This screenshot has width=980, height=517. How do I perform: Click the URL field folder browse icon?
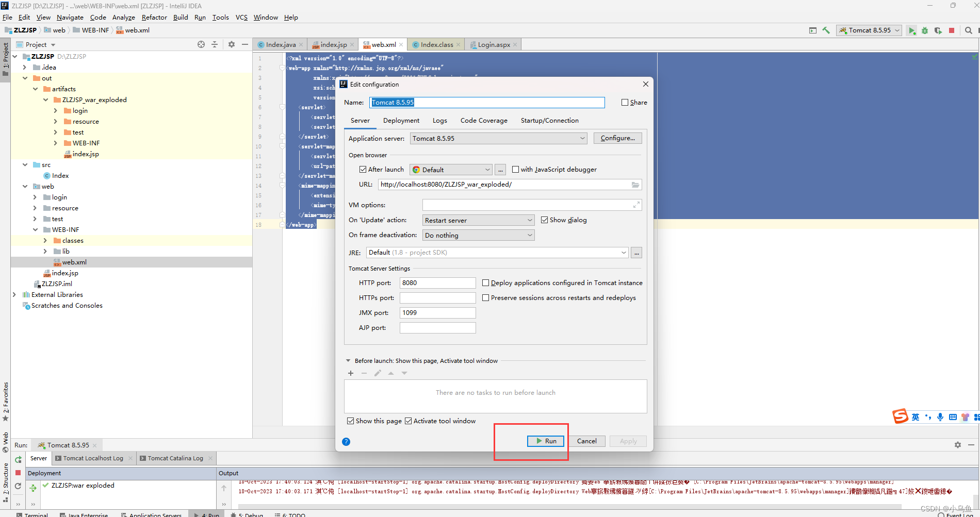click(x=635, y=185)
